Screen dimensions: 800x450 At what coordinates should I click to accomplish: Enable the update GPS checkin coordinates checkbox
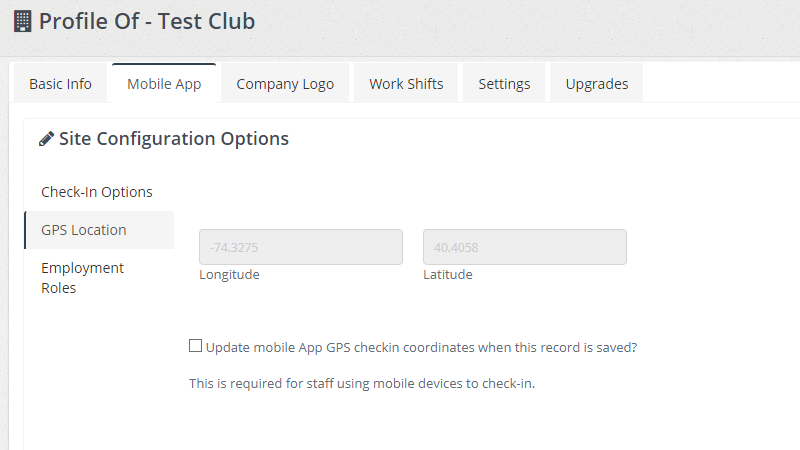[195, 346]
